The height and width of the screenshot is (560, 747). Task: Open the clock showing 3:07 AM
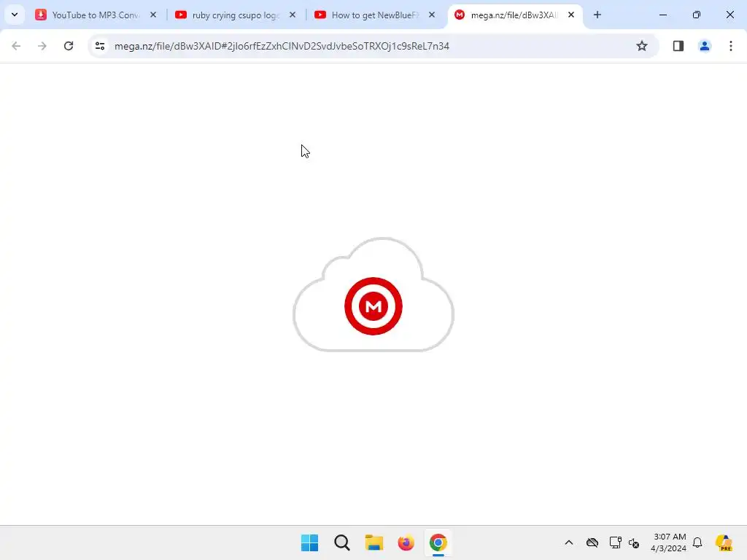(x=669, y=542)
